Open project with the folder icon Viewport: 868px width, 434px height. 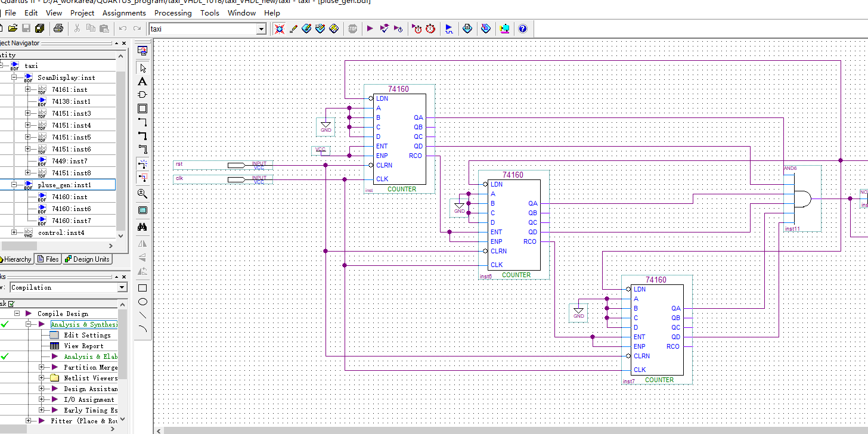[13, 28]
